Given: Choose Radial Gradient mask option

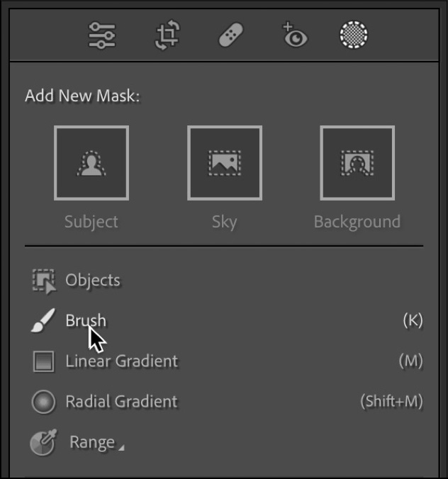Looking at the screenshot, I should click(x=121, y=402).
